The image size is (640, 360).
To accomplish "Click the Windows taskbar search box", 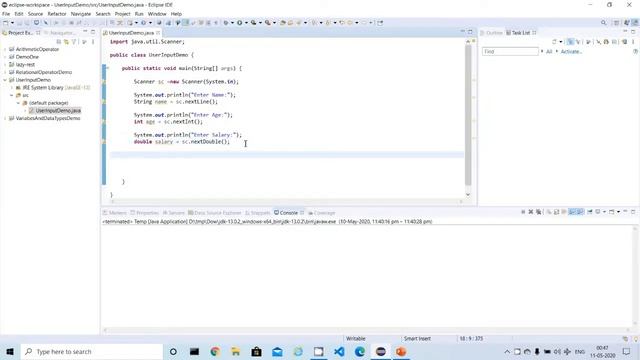I will click(x=91, y=351).
